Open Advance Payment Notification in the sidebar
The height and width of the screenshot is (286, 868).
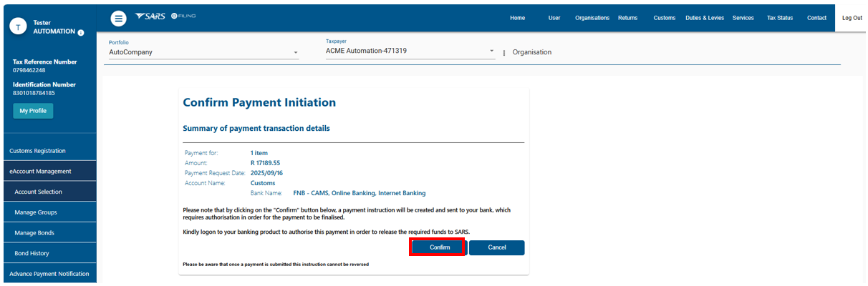[x=49, y=274]
